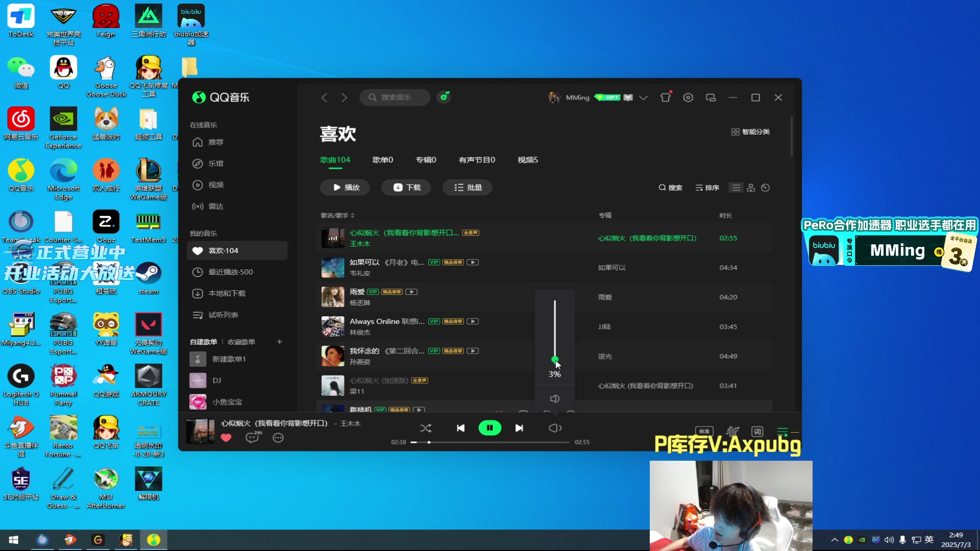The image size is (980, 551).
Task: Toggle the volume button in player bar
Action: 555,428
